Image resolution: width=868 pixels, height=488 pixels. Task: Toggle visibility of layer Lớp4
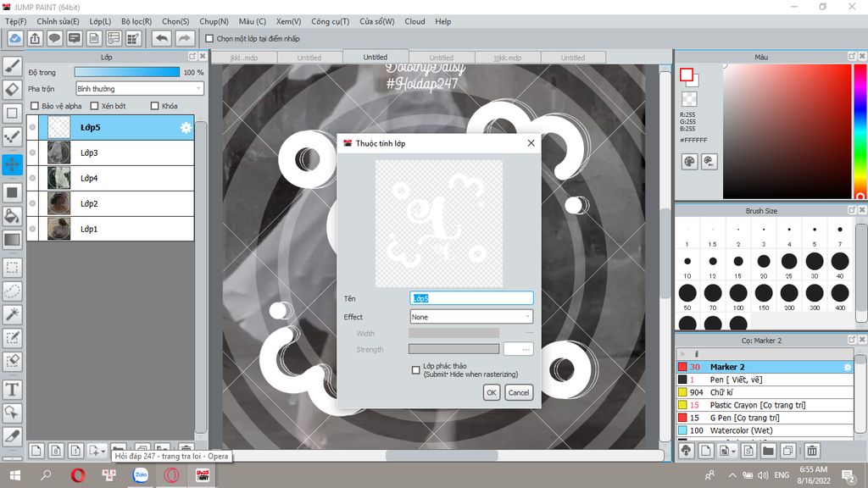[33, 178]
